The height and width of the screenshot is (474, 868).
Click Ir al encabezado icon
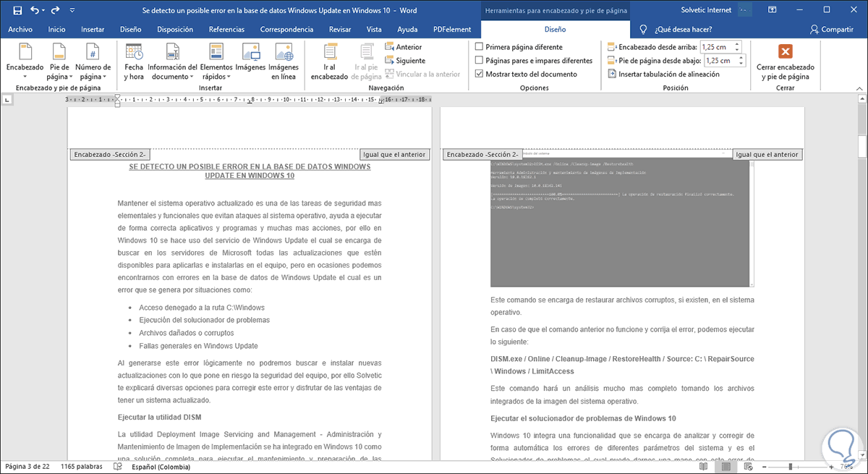pos(329,61)
